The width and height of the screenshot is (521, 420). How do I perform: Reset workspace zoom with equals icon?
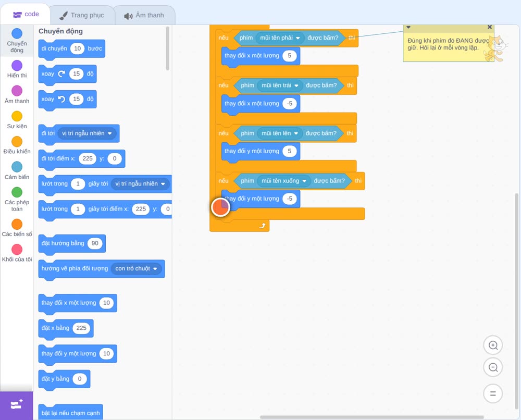point(493,393)
